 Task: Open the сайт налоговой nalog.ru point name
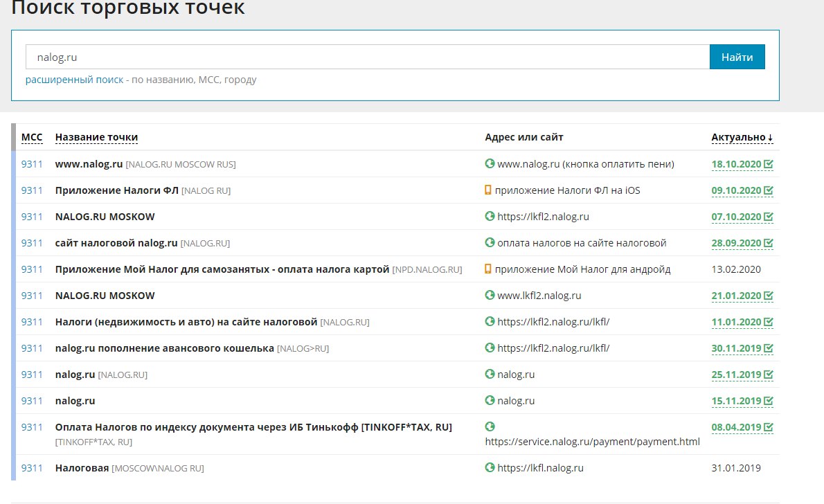click(x=116, y=243)
